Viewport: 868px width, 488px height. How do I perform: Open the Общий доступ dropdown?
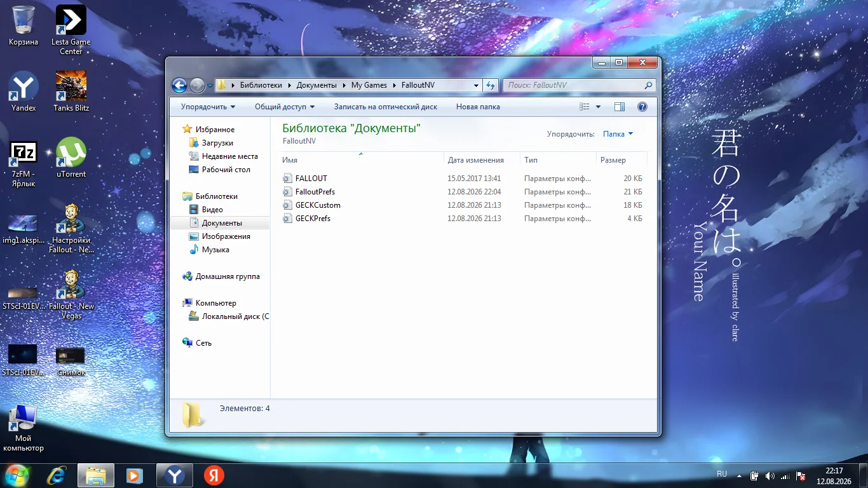pos(285,107)
